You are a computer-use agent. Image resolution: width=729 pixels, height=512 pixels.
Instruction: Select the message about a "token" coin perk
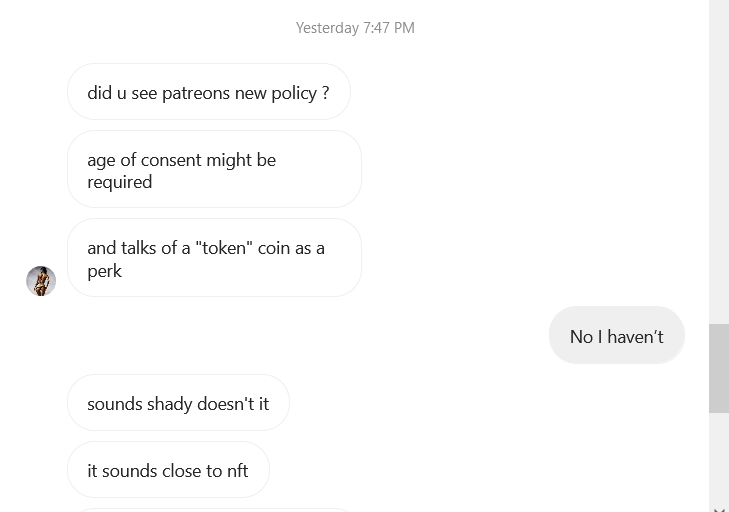coord(213,258)
